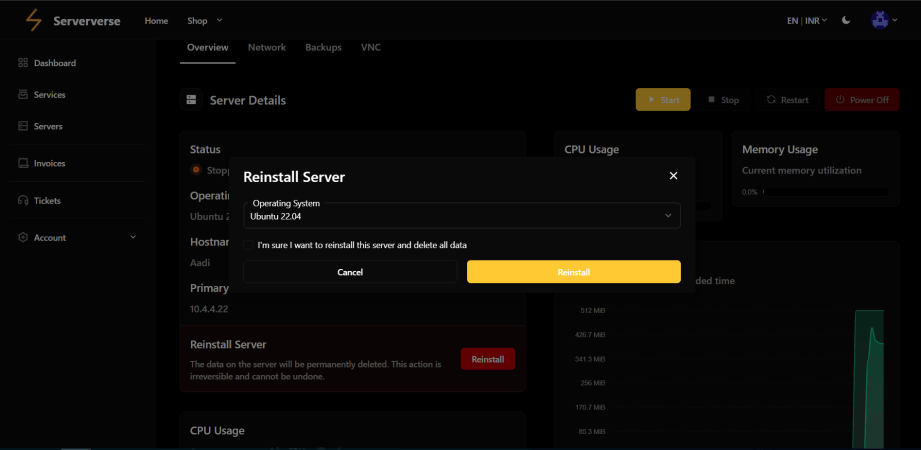Image resolution: width=921 pixels, height=450 pixels.
Task: Switch to the Overview tab
Action: coord(207,48)
